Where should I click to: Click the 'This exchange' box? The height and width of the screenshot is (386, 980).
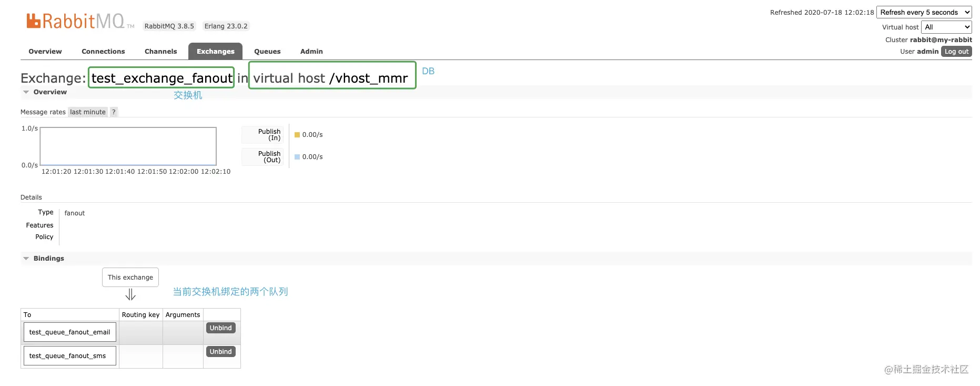coord(130,278)
